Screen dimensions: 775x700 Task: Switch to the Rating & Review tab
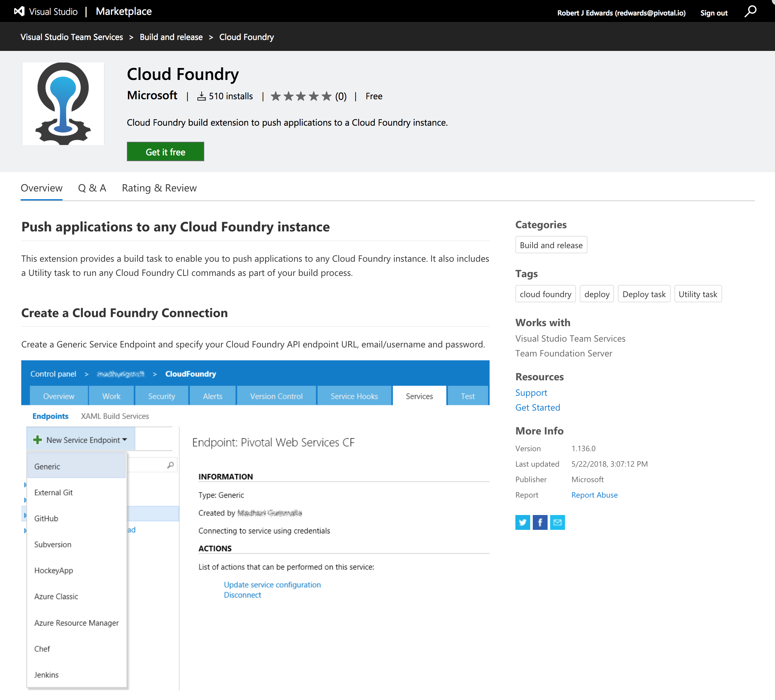pos(159,187)
